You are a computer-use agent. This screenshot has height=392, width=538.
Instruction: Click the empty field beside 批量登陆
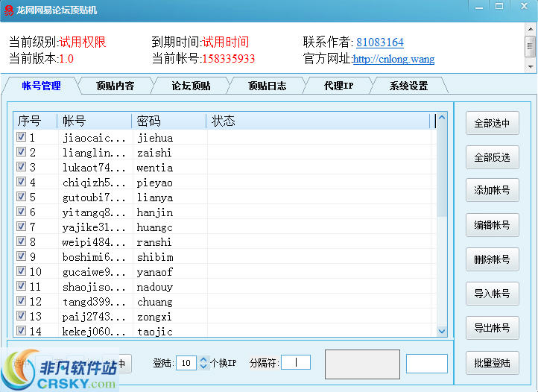click(427, 364)
